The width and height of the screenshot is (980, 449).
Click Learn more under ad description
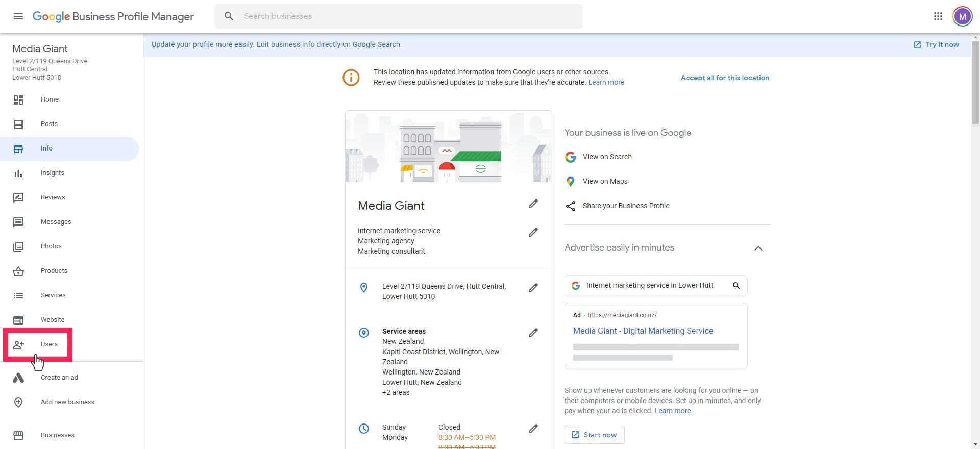click(x=672, y=411)
